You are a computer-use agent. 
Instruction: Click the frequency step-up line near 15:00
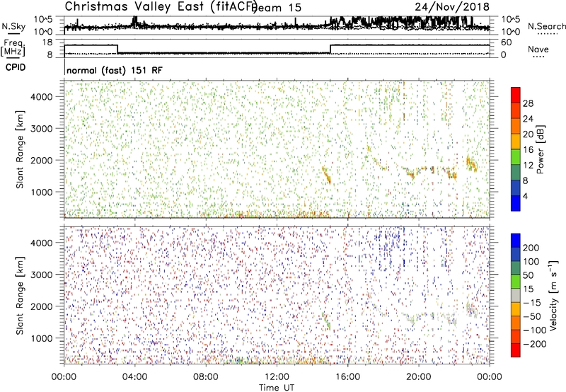(x=330, y=49)
